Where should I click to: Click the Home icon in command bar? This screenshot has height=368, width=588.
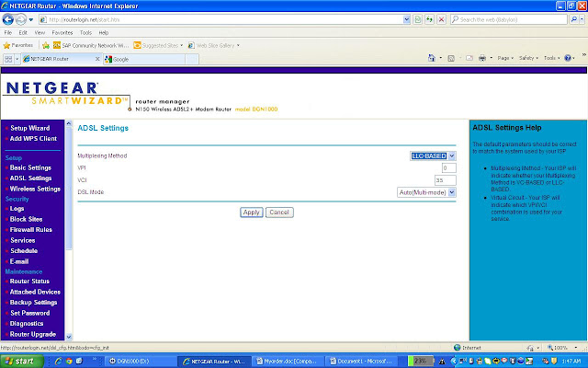432,58
